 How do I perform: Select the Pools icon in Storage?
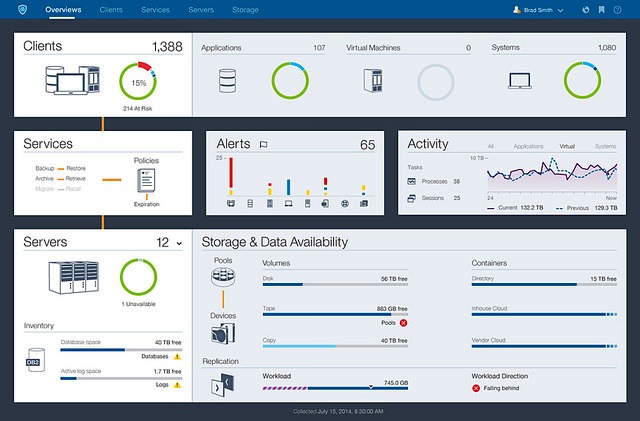tap(223, 277)
